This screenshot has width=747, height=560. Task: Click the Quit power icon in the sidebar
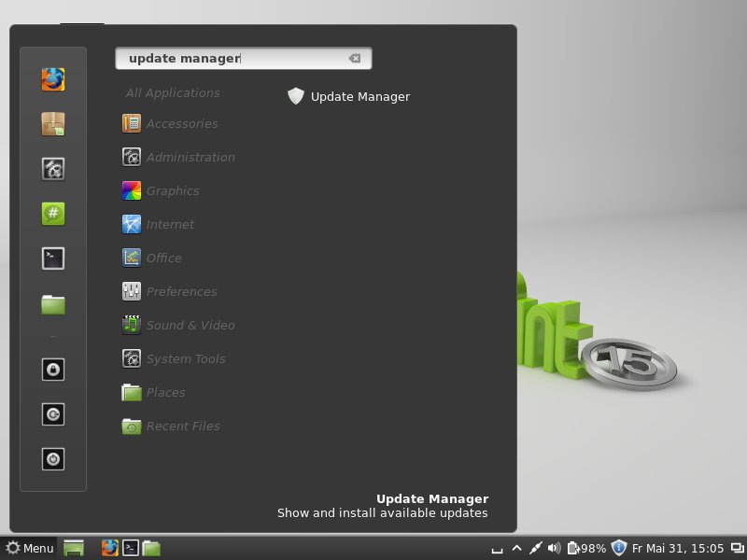click(x=53, y=459)
